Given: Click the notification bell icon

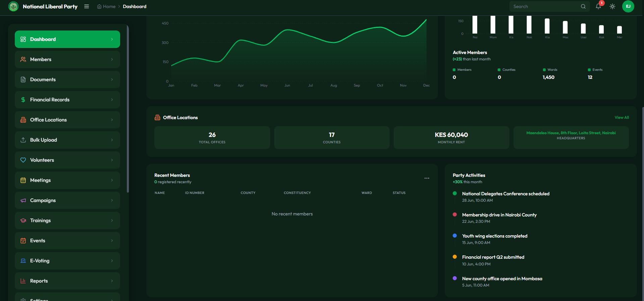Looking at the screenshot, I should (598, 6).
